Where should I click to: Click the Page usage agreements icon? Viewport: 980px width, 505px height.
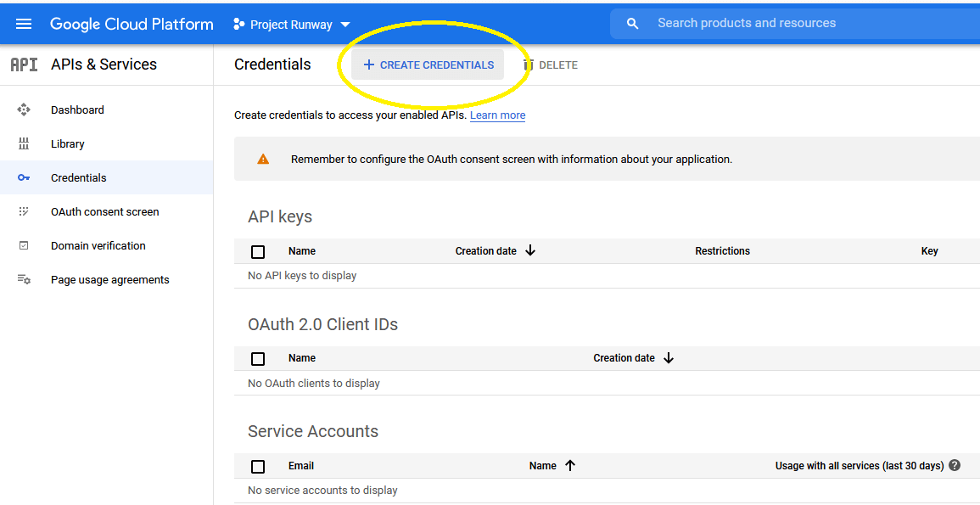24,279
